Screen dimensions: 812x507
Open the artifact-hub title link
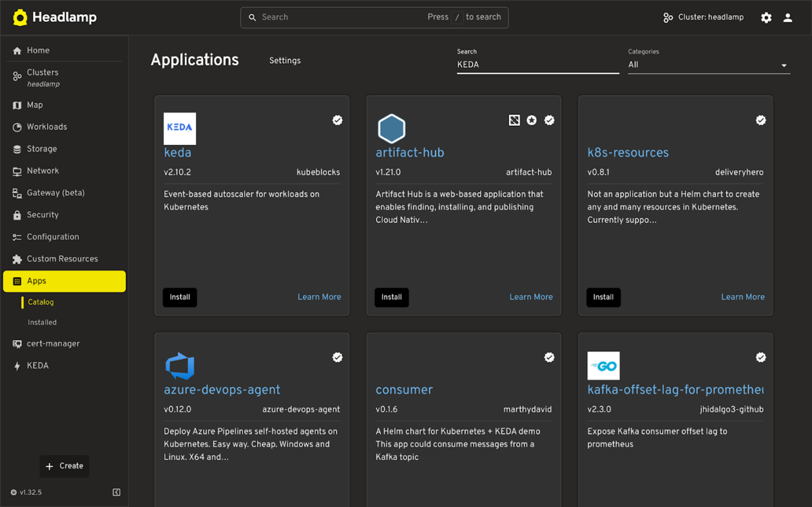click(410, 153)
